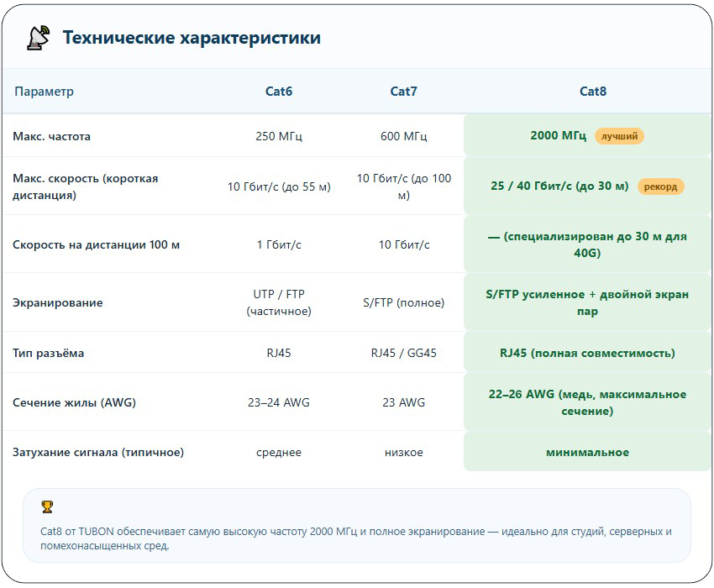Click the 'лучший' badge next to 2000 МГц
The height and width of the screenshot is (588, 714).
coord(619,136)
